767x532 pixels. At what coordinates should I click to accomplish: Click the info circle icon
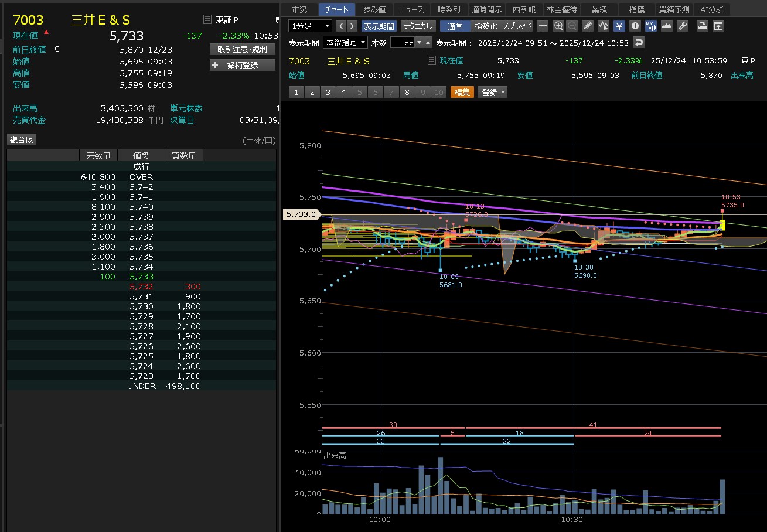tap(635, 26)
